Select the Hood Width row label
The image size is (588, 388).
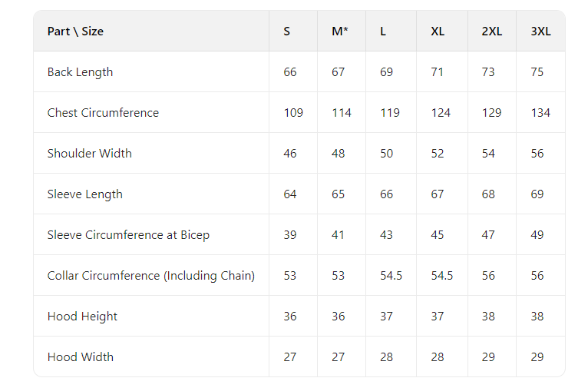click(80, 357)
